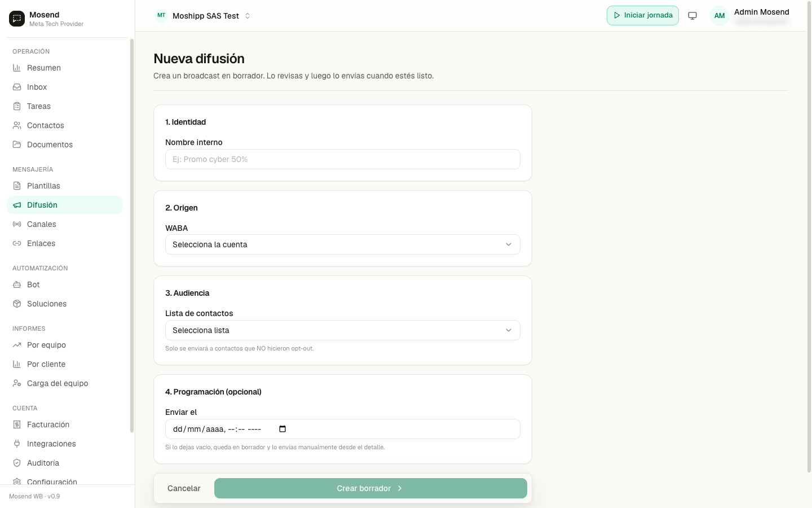Click the Facturación receipt icon
Screen dimensions: 812x508
pos(17,424)
